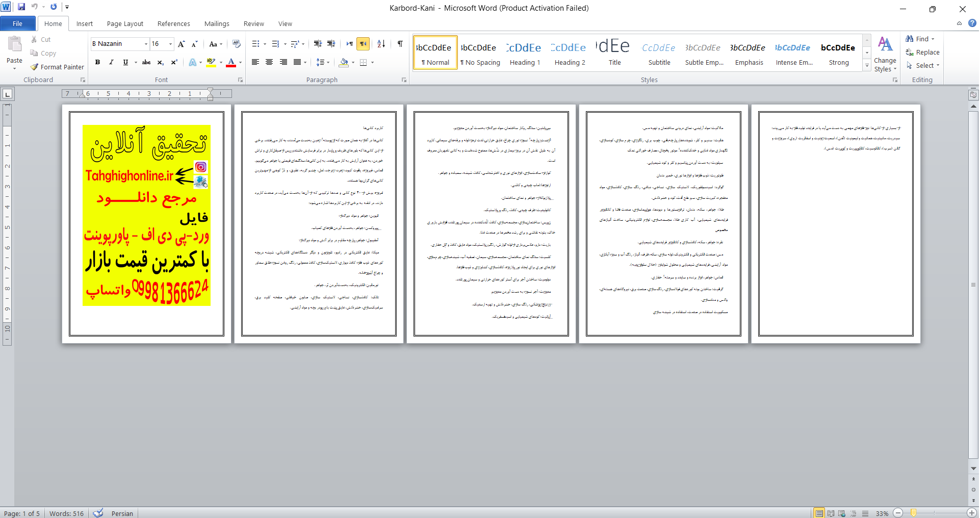Image resolution: width=980 pixels, height=518 pixels.
Task: Open Font dialog launcher
Action: click(240, 80)
